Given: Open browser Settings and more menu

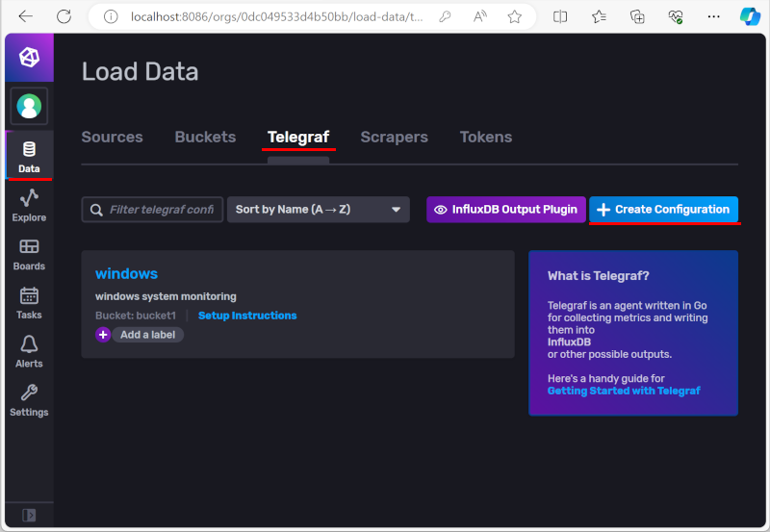Looking at the screenshot, I should point(713,16).
